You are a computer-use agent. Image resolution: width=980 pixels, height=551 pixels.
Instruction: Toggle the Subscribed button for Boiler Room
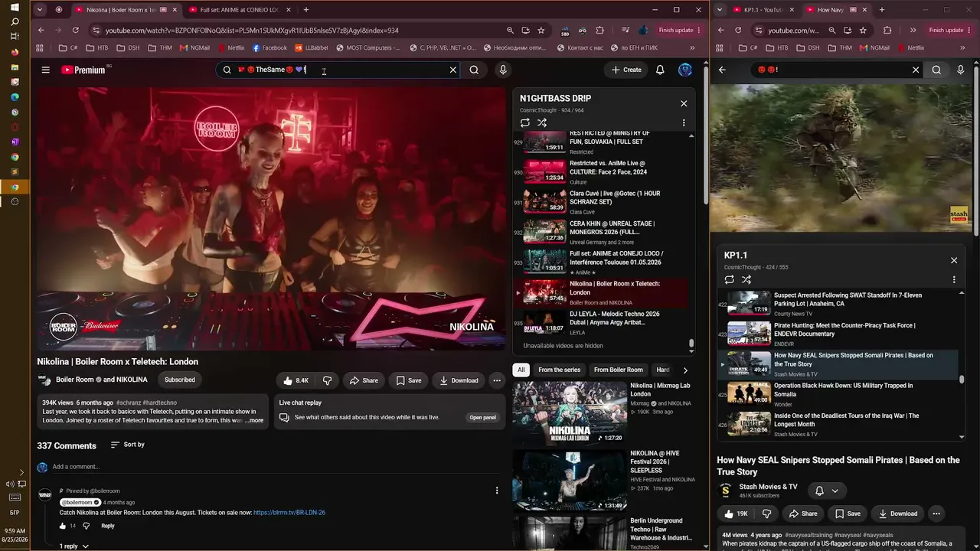point(180,380)
